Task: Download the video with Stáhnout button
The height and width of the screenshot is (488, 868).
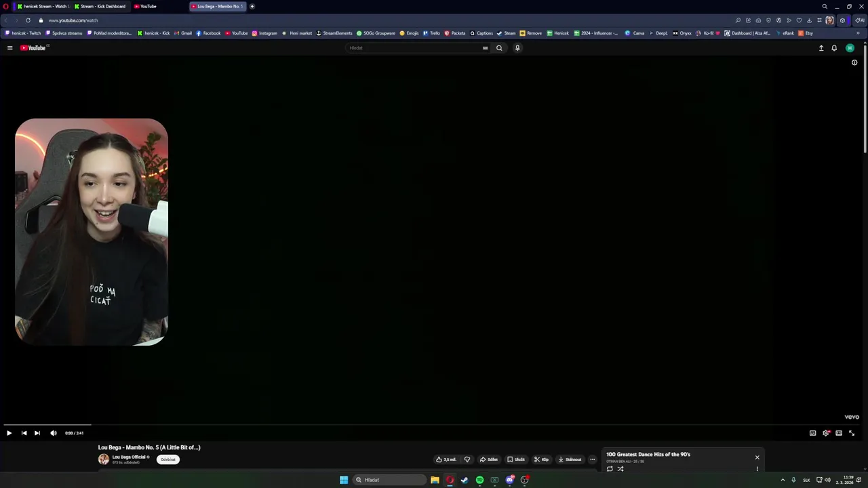Action: [x=570, y=460]
